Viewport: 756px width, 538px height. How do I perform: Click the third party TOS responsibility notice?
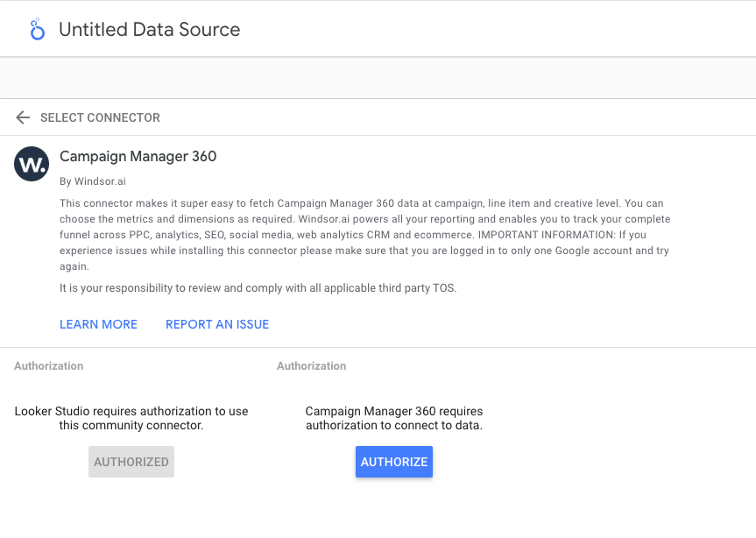[258, 287]
